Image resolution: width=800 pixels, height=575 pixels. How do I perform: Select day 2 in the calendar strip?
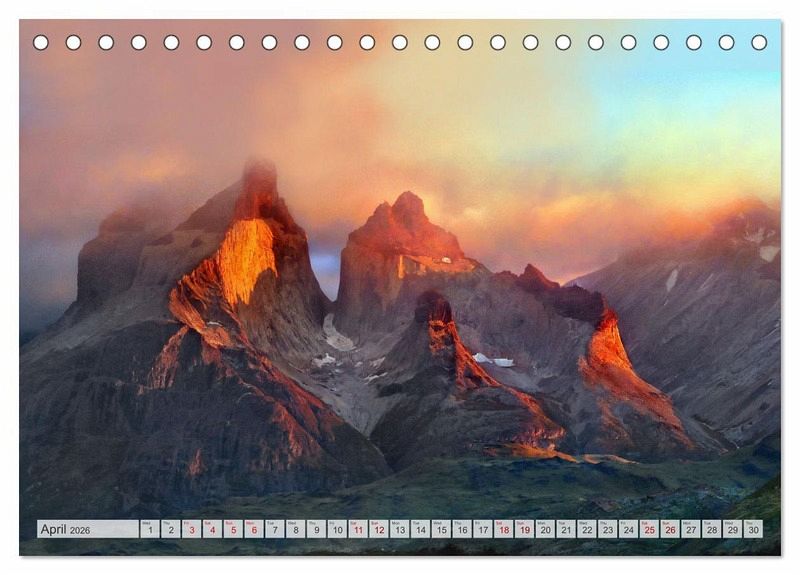[x=171, y=529]
